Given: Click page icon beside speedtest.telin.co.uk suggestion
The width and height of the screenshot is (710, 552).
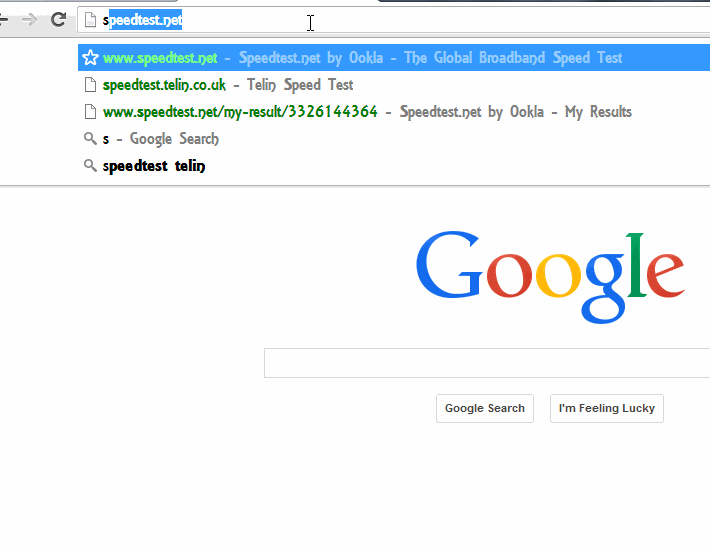Looking at the screenshot, I should pos(91,85).
